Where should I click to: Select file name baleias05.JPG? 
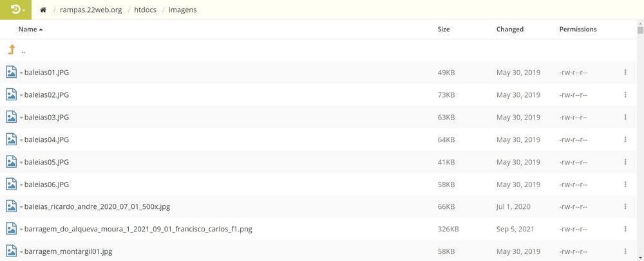(46, 162)
